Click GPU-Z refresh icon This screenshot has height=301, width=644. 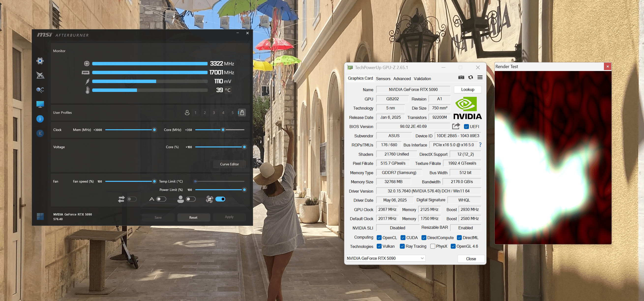coord(470,77)
